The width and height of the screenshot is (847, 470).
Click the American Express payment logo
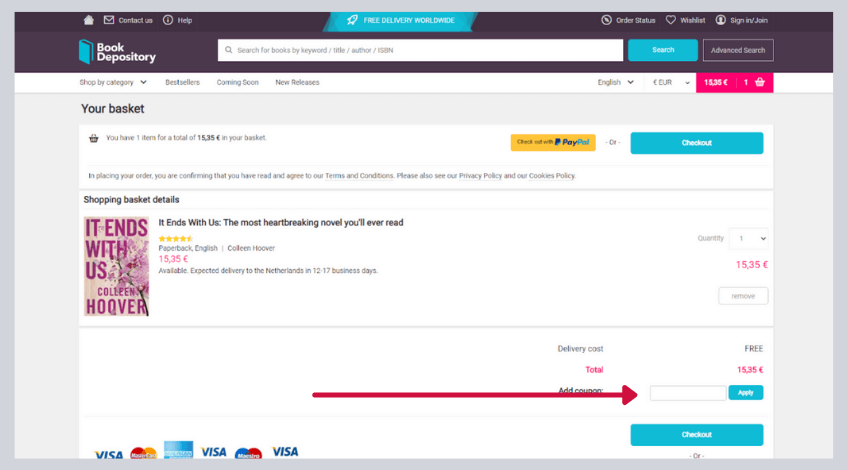tap(178, 450)
